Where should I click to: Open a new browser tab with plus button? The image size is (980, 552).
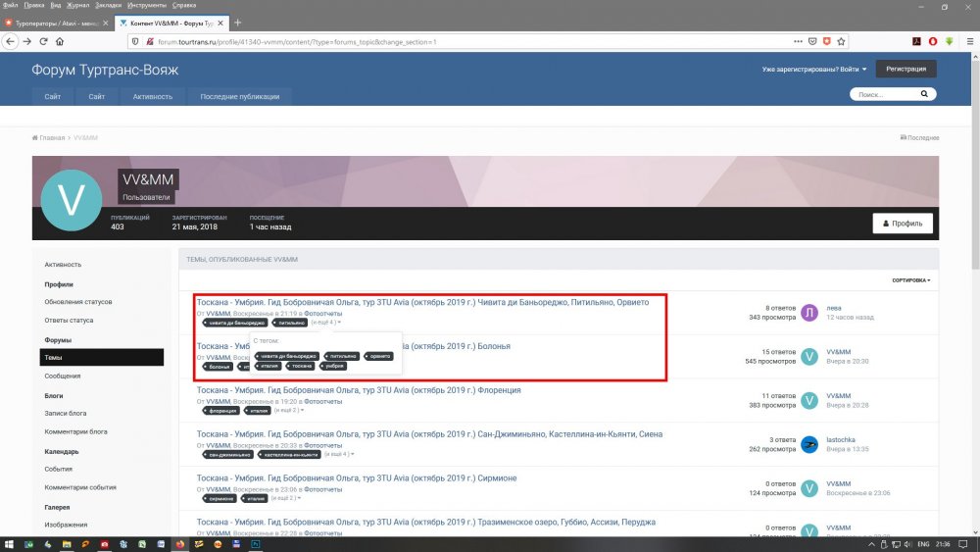238,23
